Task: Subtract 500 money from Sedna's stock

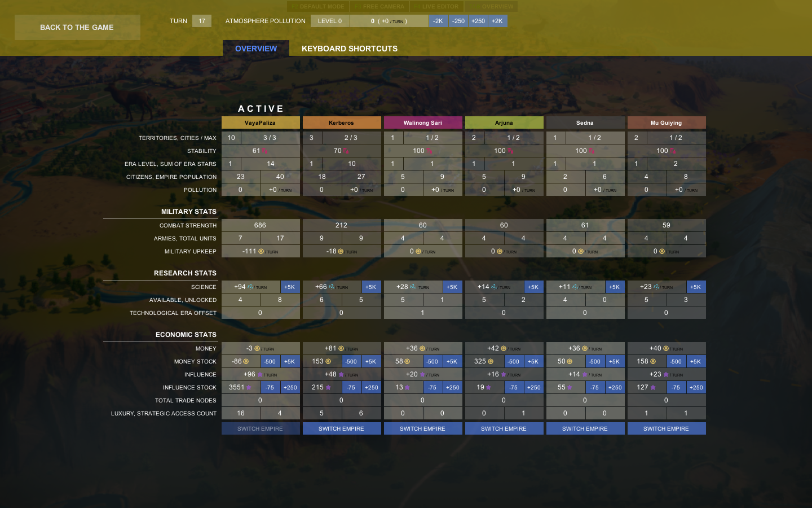Action: click(595, 361)
